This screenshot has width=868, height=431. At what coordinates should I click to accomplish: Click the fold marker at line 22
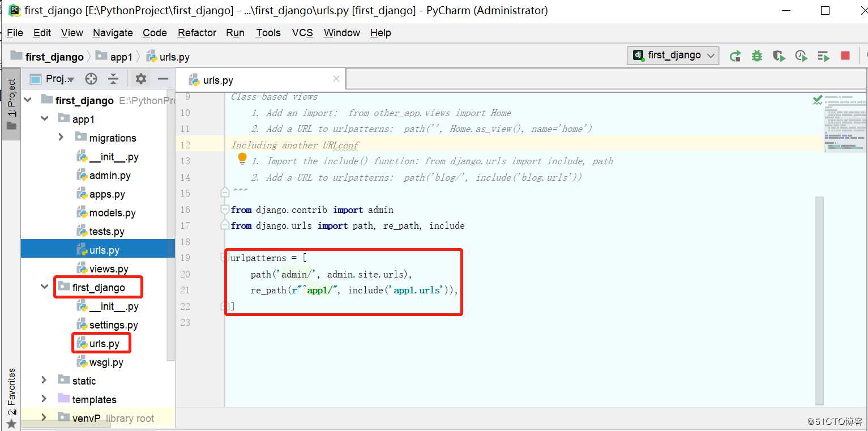click(x=225, y=306)
